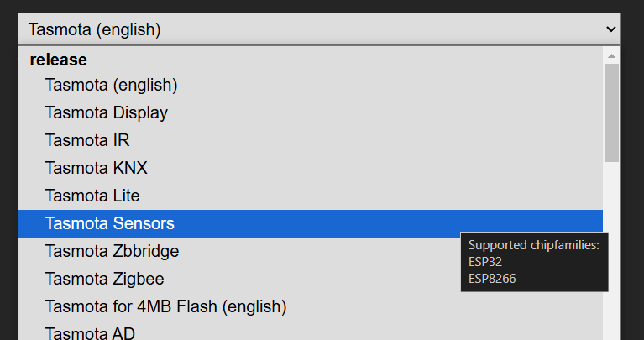
Task: Pick Tasmota Zbbridge from the list
Action: point(112,251)
